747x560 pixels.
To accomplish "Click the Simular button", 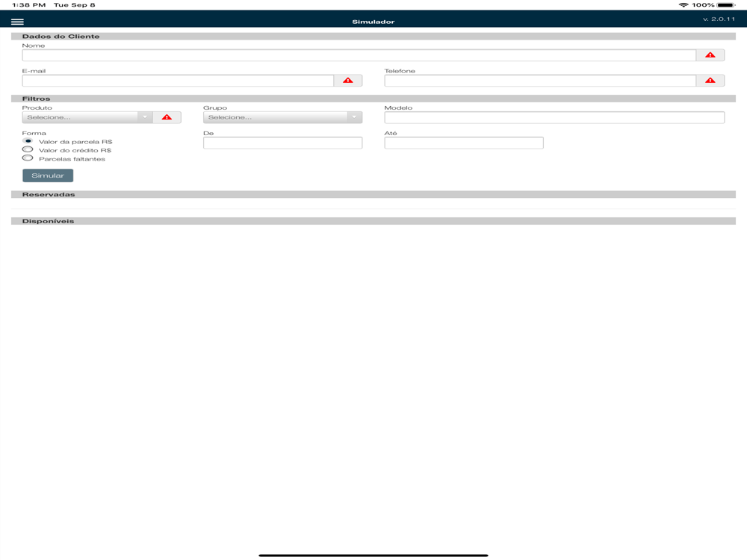I will click(x=48, y=175).
